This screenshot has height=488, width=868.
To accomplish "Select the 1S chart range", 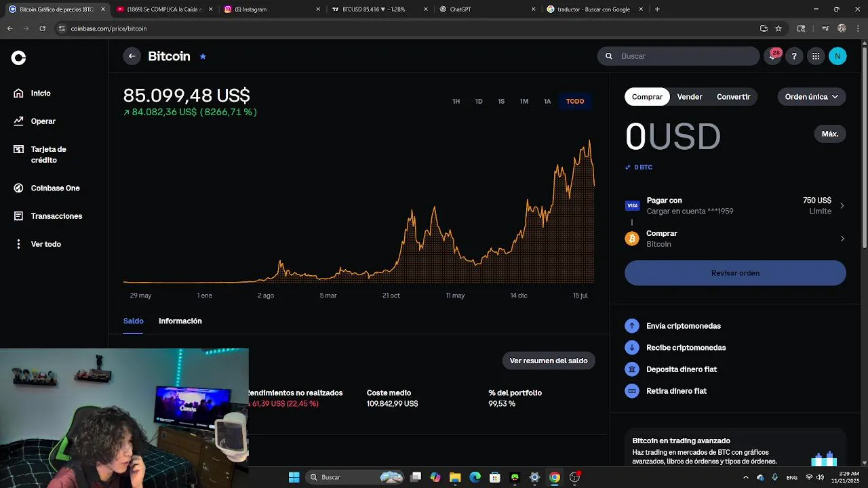I will [501, 102].
